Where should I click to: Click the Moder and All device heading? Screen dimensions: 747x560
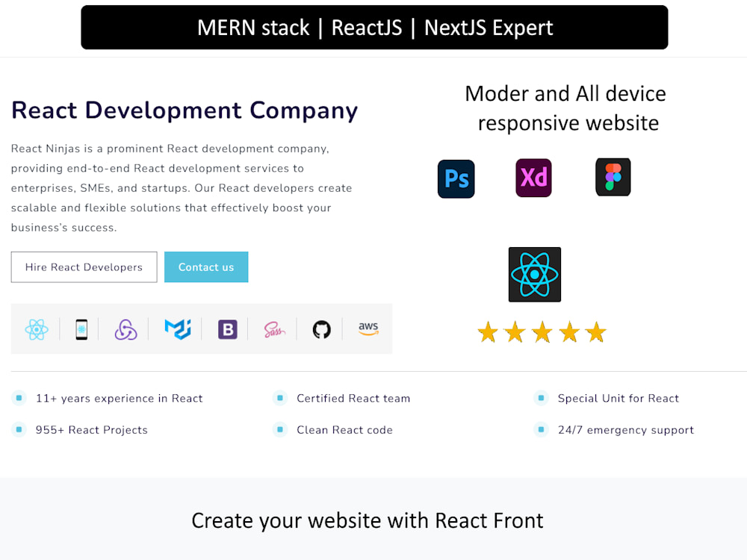(x=565, y=108)
